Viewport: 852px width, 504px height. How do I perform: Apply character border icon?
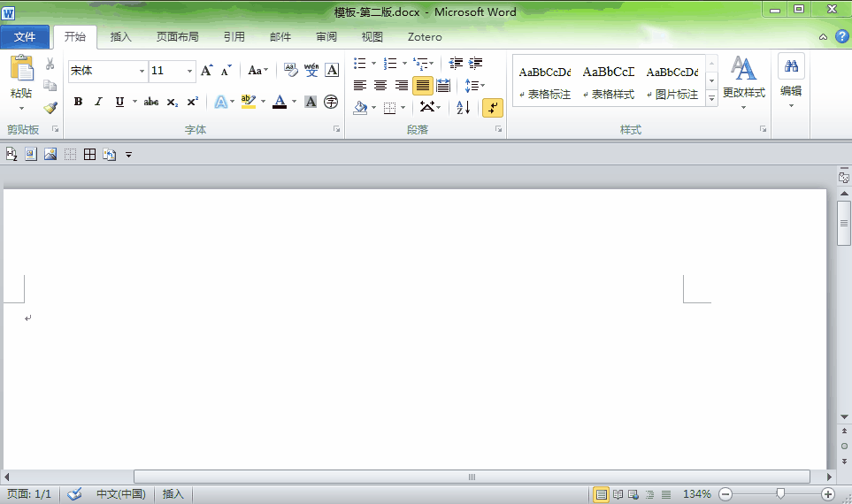(332, 70)
